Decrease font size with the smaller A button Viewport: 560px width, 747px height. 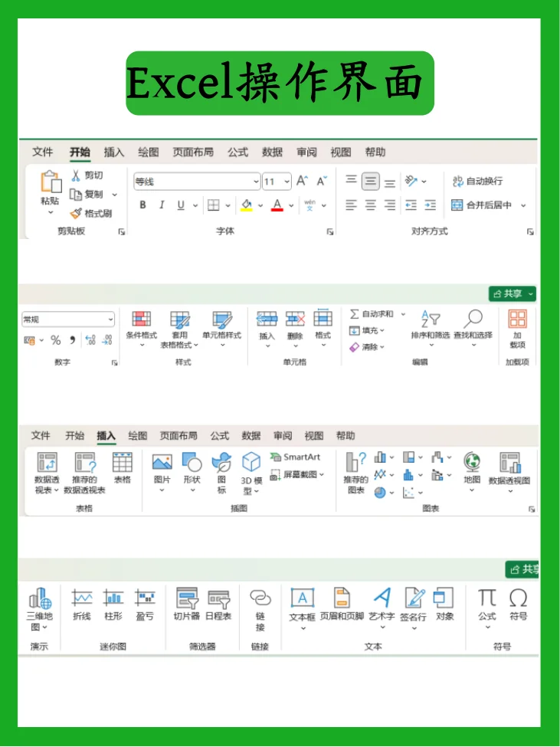coord(322,181)
